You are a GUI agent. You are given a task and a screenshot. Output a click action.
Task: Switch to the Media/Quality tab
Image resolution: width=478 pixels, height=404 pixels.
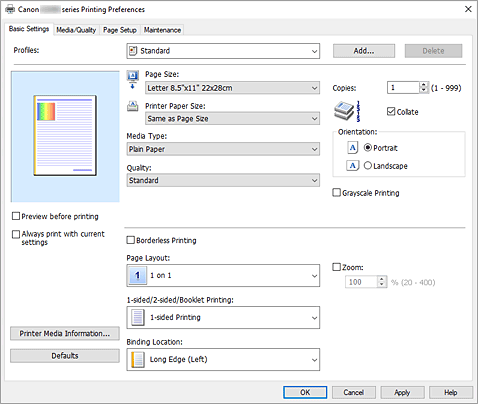tap(76, 30)
